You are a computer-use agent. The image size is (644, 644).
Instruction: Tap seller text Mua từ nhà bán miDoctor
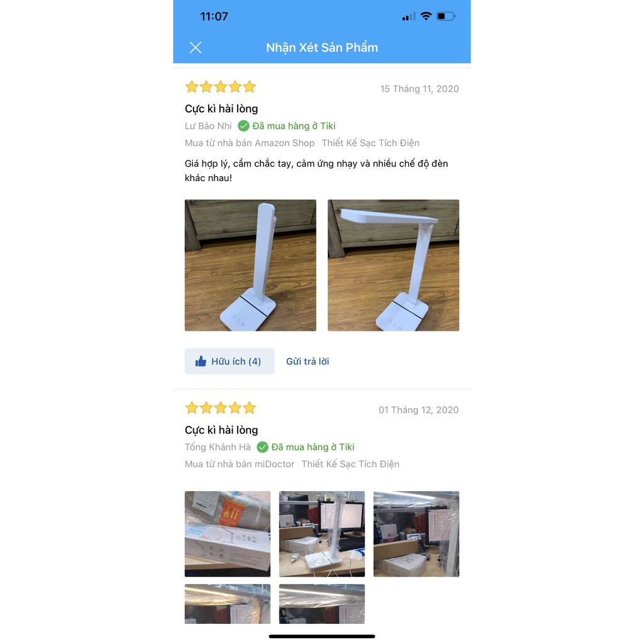click(240, 465)
